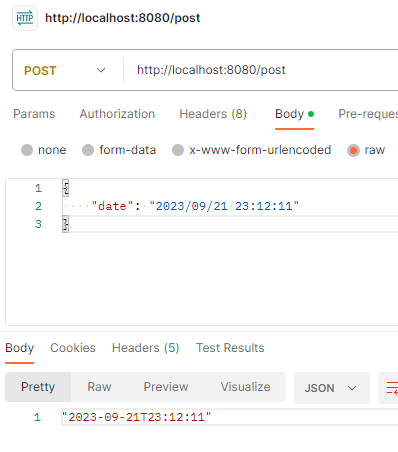Screen dimensions: 398x452
Task: Toggle the response line wrap icon
Action: 391,388
